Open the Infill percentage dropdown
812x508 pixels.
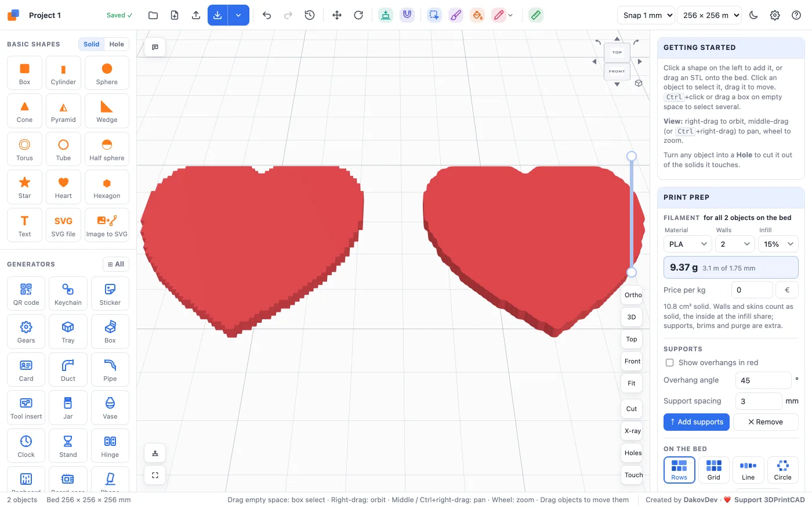coord(778,244)
